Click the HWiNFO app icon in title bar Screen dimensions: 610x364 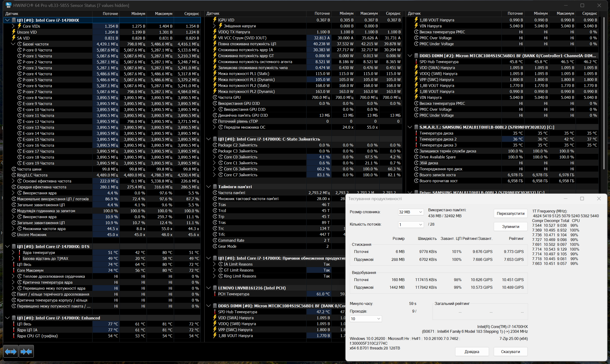click(x=8, y=5)
